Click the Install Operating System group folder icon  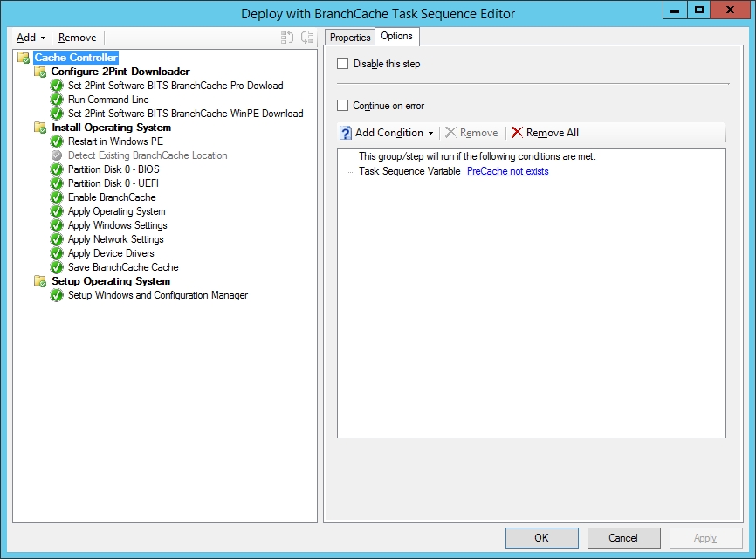click(x=40, y=128)
